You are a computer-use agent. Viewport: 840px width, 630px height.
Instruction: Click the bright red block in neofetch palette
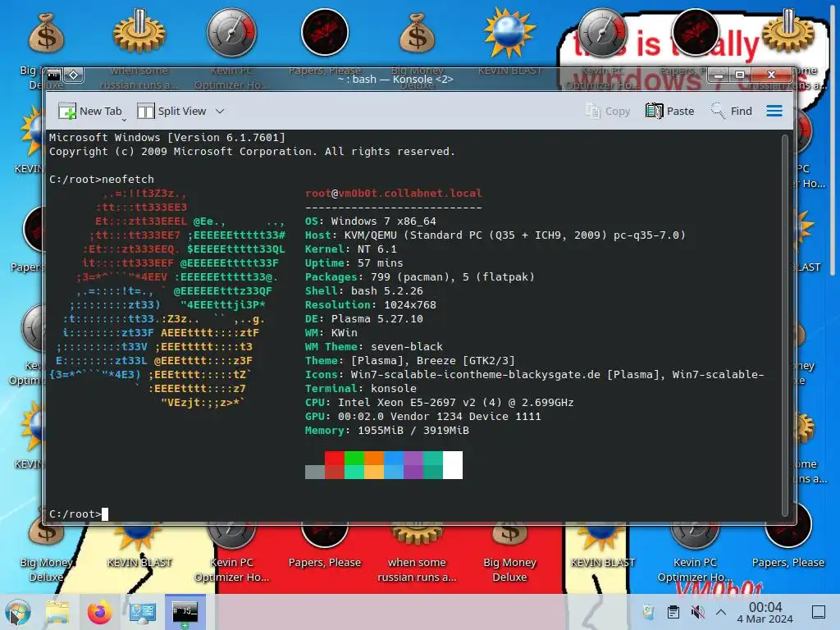tap(335, 458)
